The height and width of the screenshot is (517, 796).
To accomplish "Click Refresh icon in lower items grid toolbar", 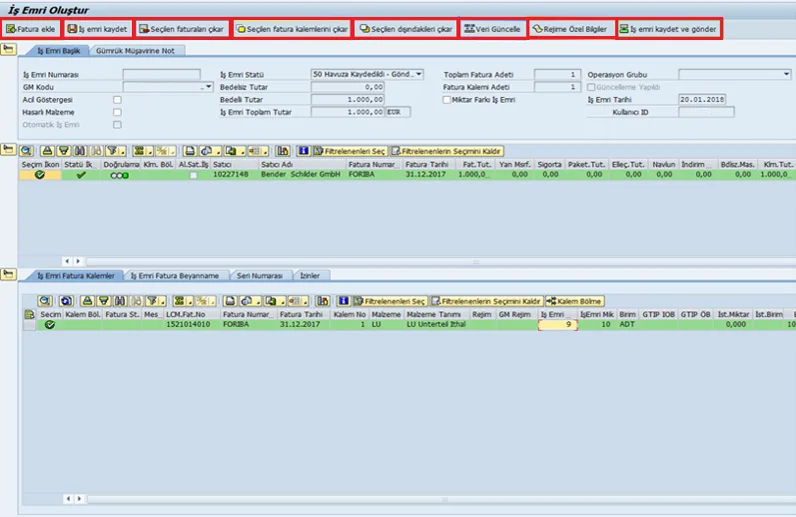I will [x=66, y=301].
